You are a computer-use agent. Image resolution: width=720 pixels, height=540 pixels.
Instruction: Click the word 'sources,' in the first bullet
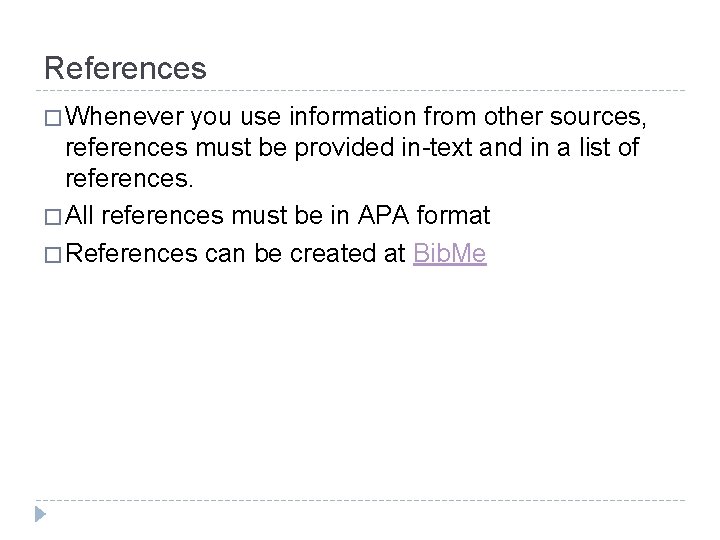coord(598,117)
